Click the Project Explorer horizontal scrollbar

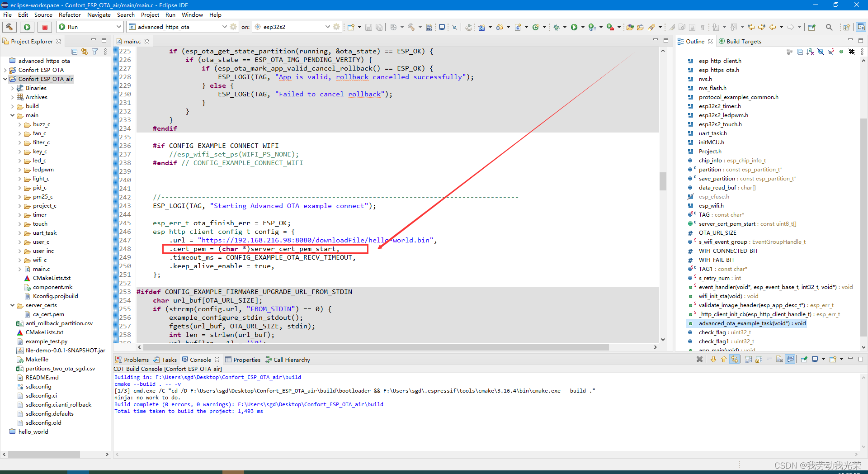point(44,454)
